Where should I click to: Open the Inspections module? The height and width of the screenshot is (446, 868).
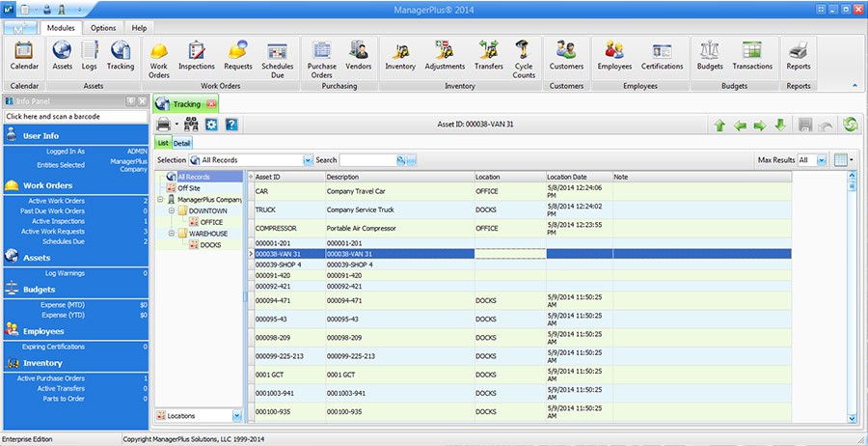click(x=197, y=57)
